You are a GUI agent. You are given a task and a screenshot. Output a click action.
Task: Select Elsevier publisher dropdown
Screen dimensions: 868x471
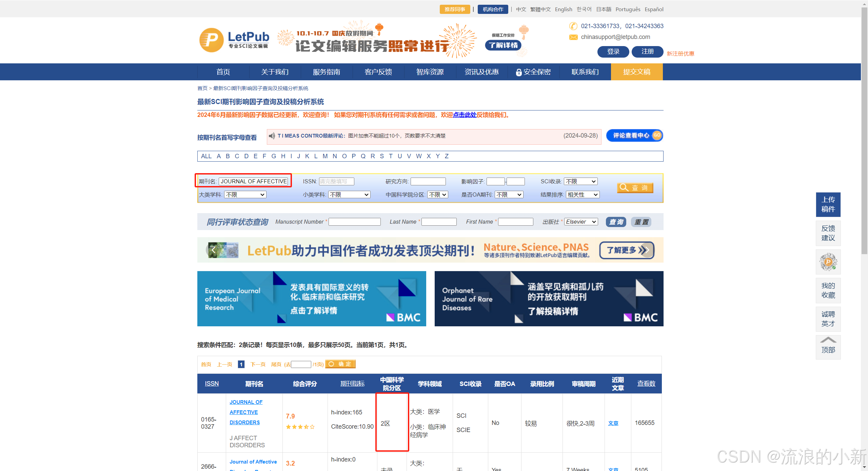tap(581, 222)
